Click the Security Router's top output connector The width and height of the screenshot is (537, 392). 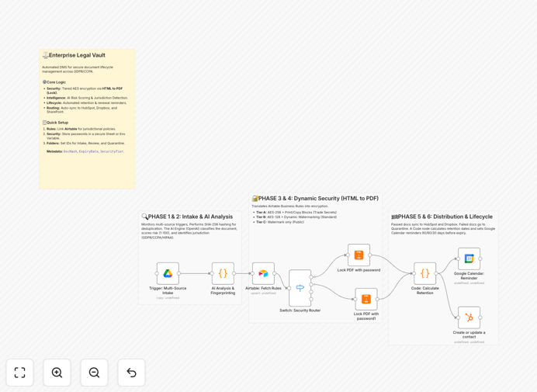[311, 277]
